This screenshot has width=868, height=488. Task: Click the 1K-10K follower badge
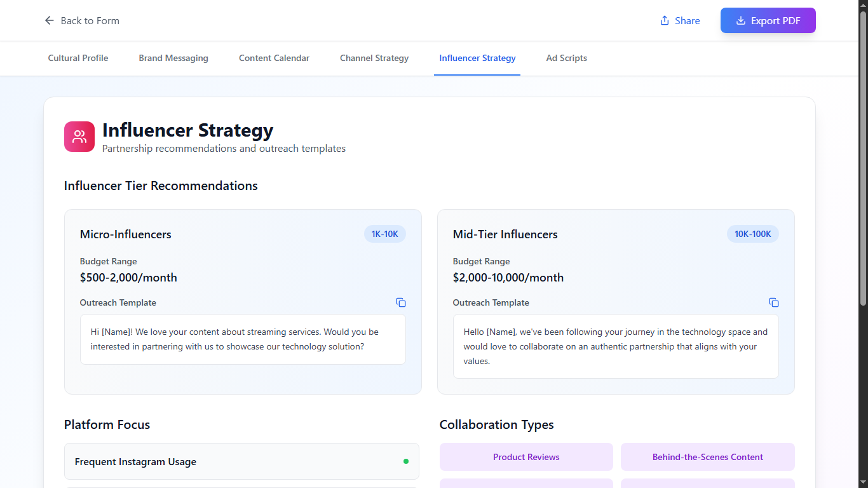tap(384, 234)
